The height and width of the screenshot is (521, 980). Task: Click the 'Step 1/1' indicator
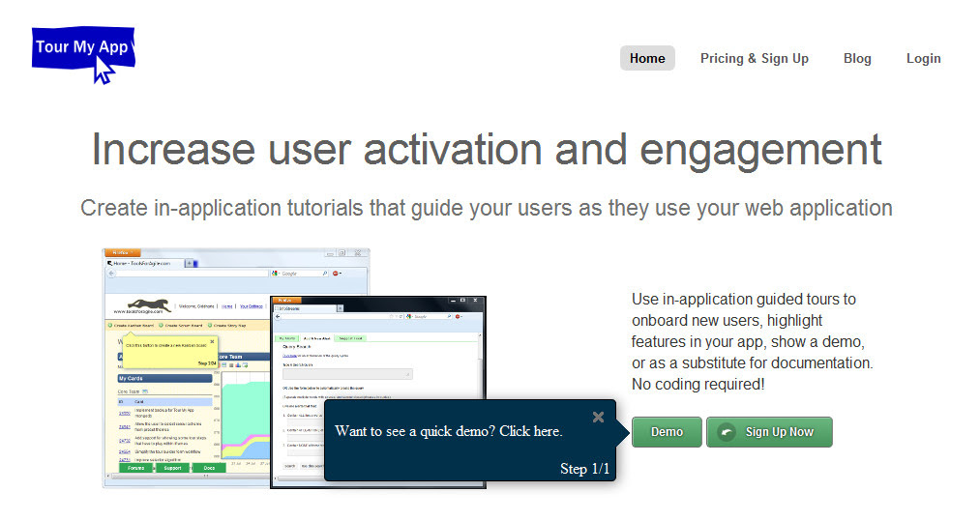[584, 469]
